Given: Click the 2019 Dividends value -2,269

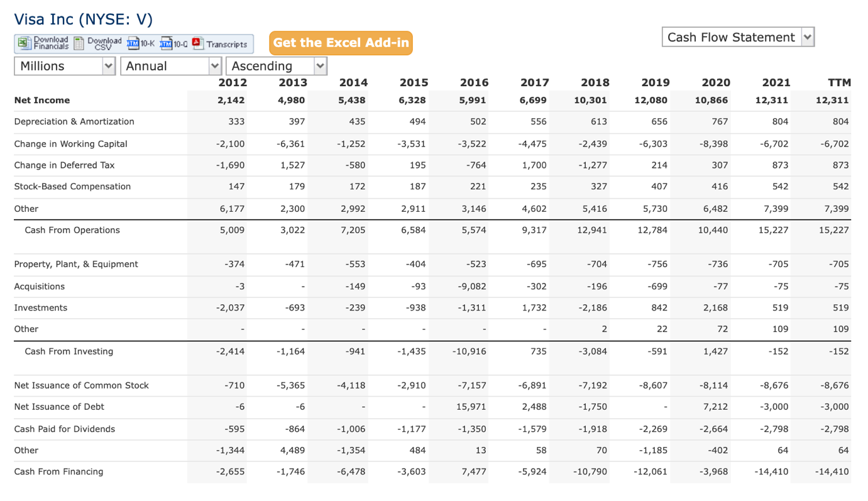Looking at the screenshot, I should [653, 429].
